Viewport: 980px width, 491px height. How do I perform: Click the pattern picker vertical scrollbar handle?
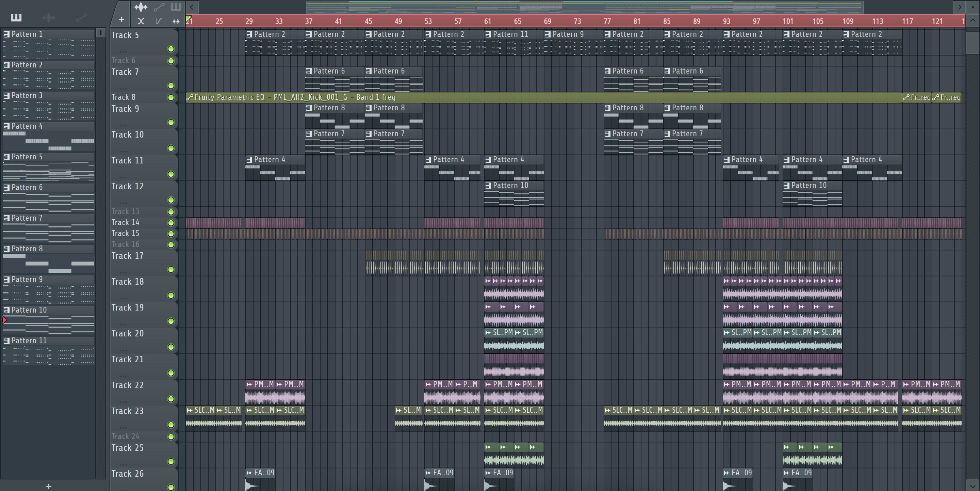coord(100,33)
